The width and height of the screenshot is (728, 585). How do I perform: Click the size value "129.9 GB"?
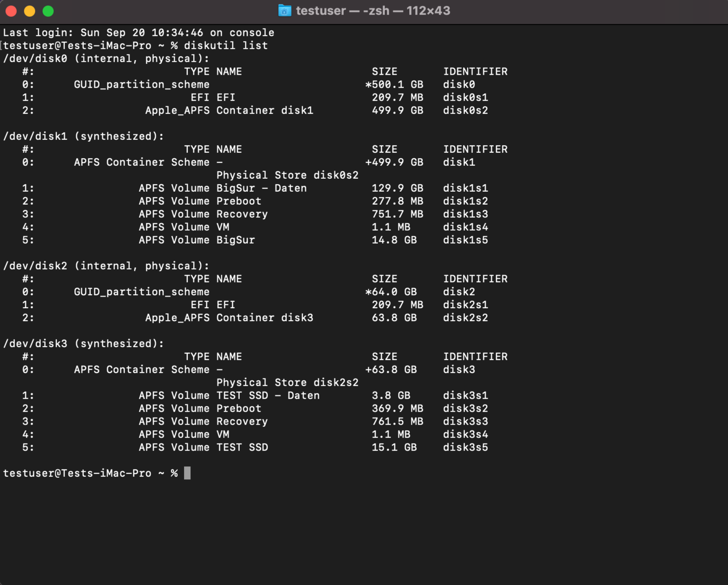(x=398, y=188)
